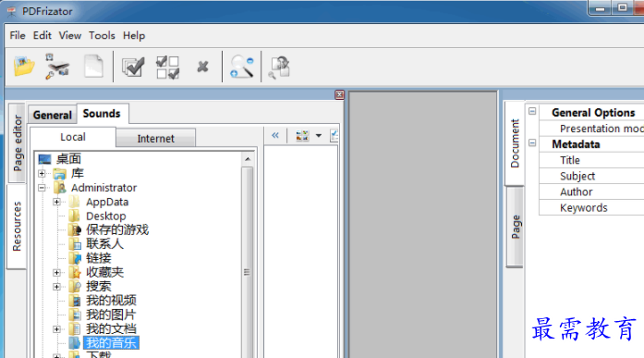Open the Page editor vertical tab
The width and height of the screenshot is (644, 358).
[18, 142]
